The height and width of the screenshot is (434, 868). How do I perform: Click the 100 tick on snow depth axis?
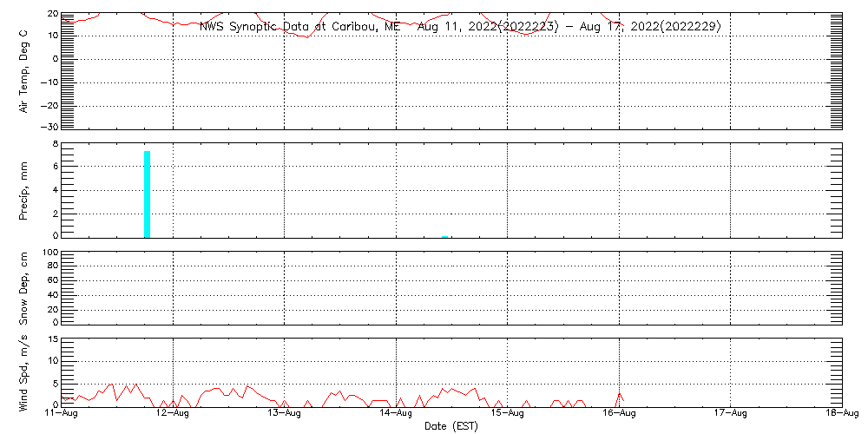[x=49, y=253]
